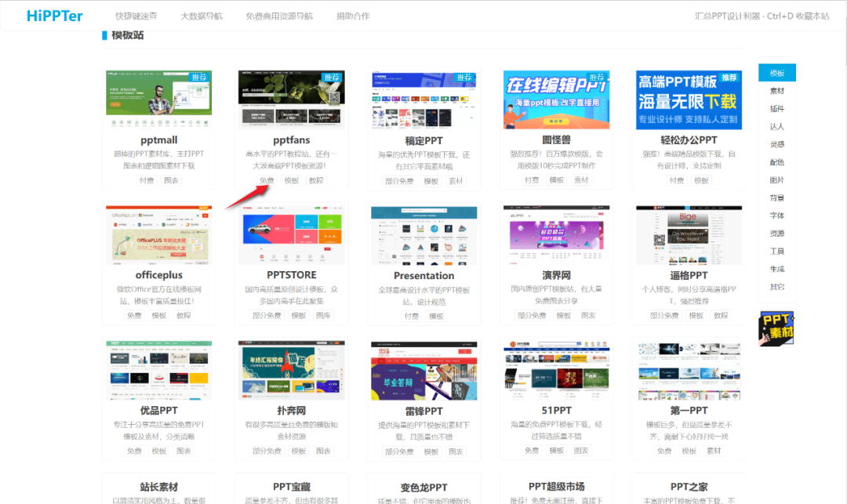Click the 付费 tag under pptmall
Screen dimensions: 847x504
tap(147, 180)
